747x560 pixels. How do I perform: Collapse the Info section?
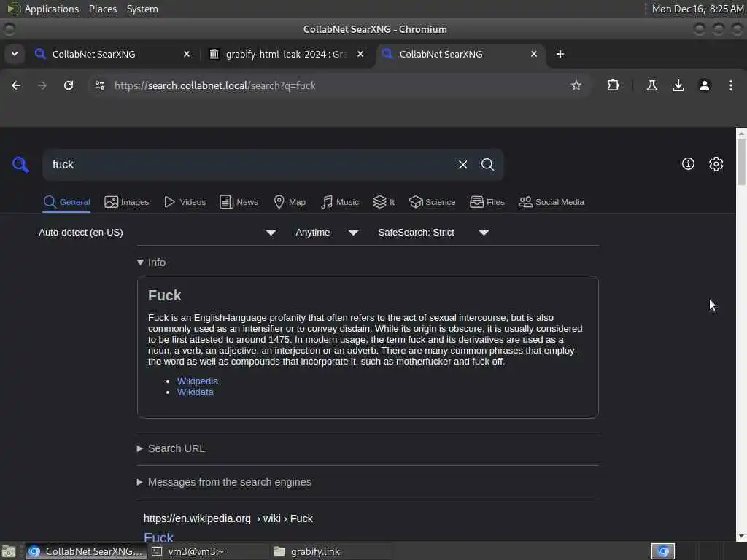point(152,262)
